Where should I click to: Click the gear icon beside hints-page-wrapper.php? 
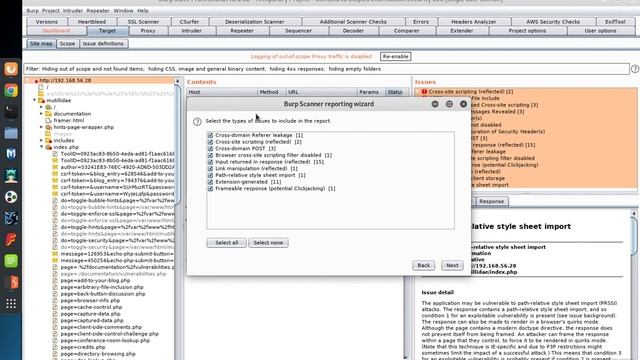[48, 127]
